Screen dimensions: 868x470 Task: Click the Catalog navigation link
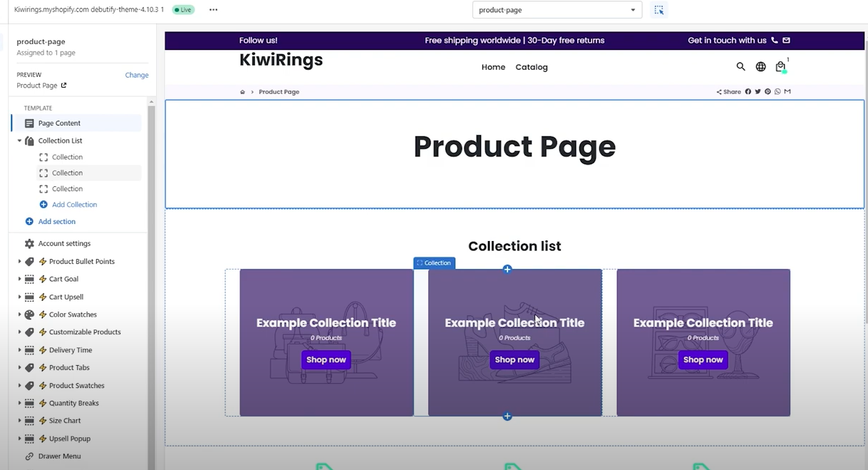point(532,67)
